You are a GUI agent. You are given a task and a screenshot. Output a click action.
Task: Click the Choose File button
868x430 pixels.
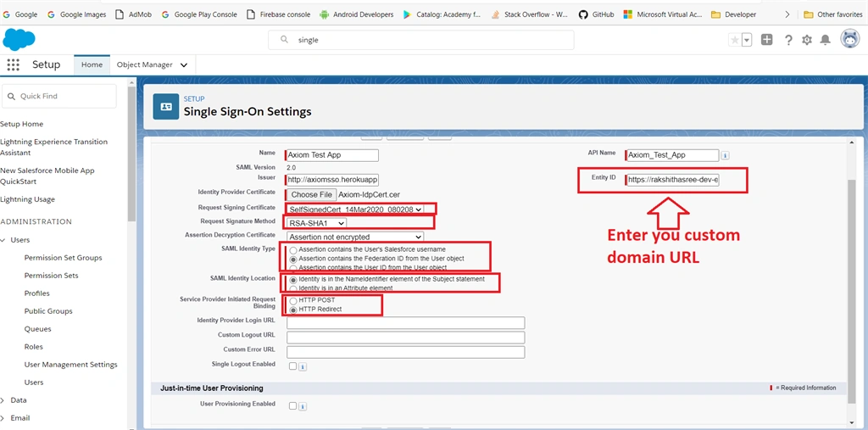pos(312,195)
